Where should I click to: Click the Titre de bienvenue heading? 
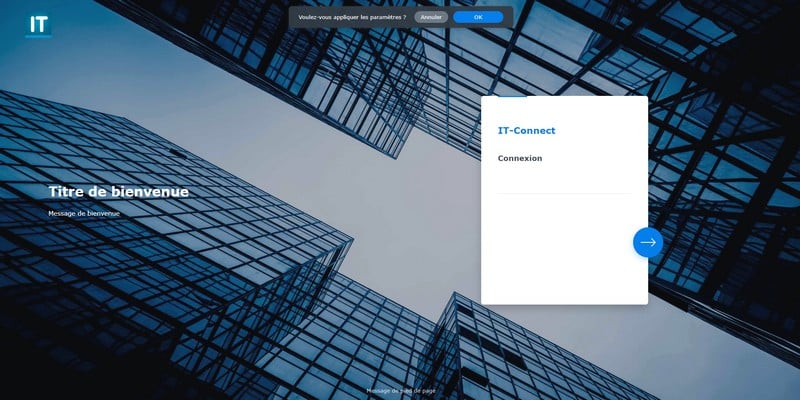coord(118,192)
